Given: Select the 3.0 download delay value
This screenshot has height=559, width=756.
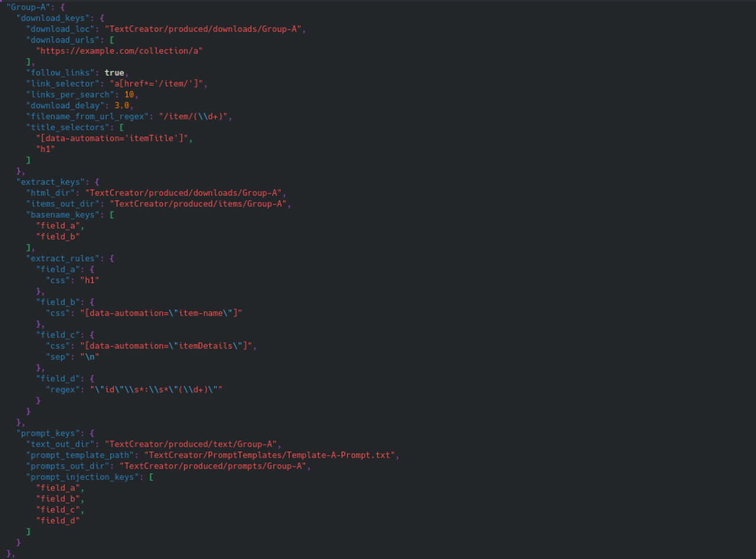Looking at the screenshot, I should point(122,106).
